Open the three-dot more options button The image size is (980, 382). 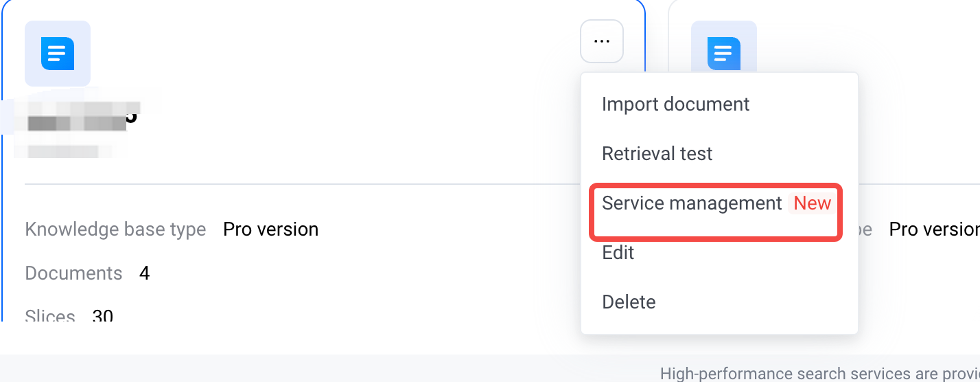click(x=602, y=41)
